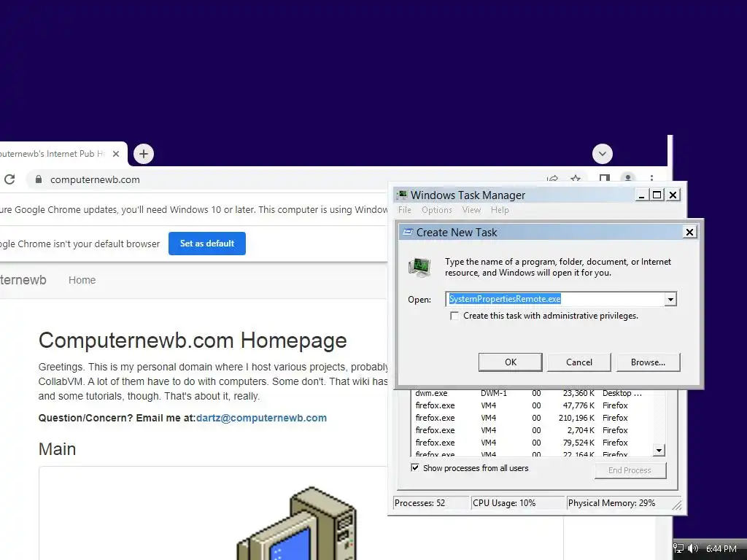Click volume speaker tray icon

pyautogui.click(x=693, y=548)
